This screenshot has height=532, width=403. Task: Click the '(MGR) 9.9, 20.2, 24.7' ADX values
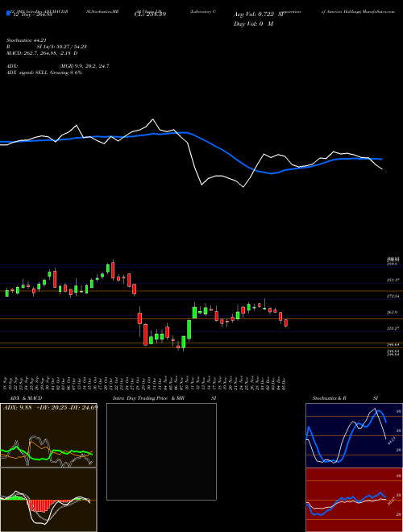pos(84,66)
